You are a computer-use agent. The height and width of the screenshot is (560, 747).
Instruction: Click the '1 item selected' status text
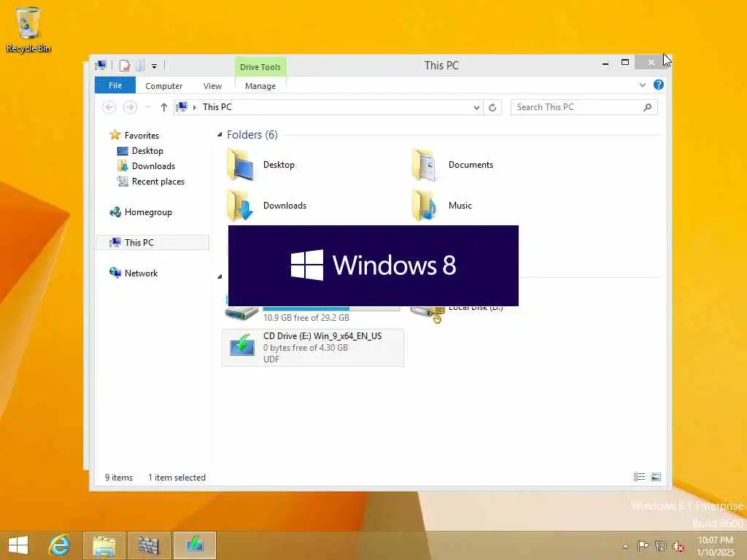[177, 477]
